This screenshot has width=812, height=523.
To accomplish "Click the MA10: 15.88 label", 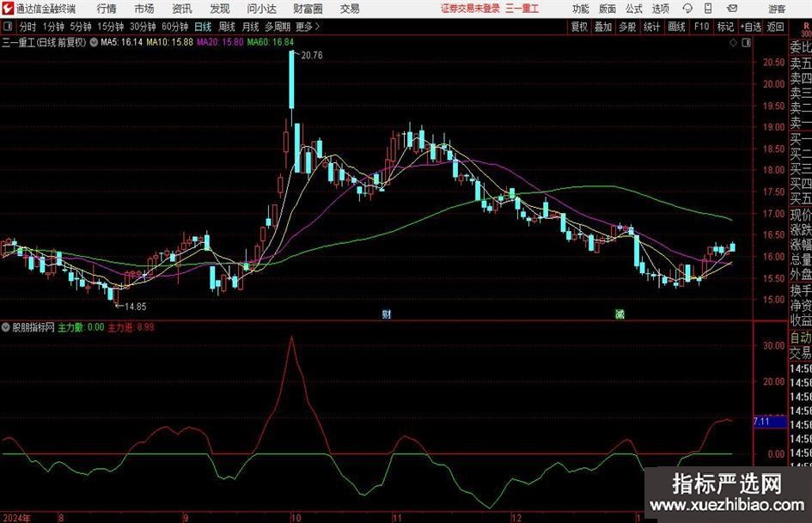I will tap(169, 42).
